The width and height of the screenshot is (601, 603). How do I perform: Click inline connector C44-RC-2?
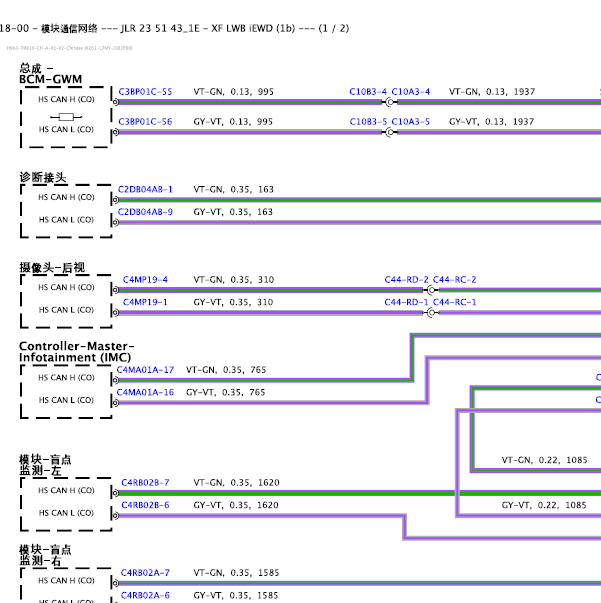[454, 280]
